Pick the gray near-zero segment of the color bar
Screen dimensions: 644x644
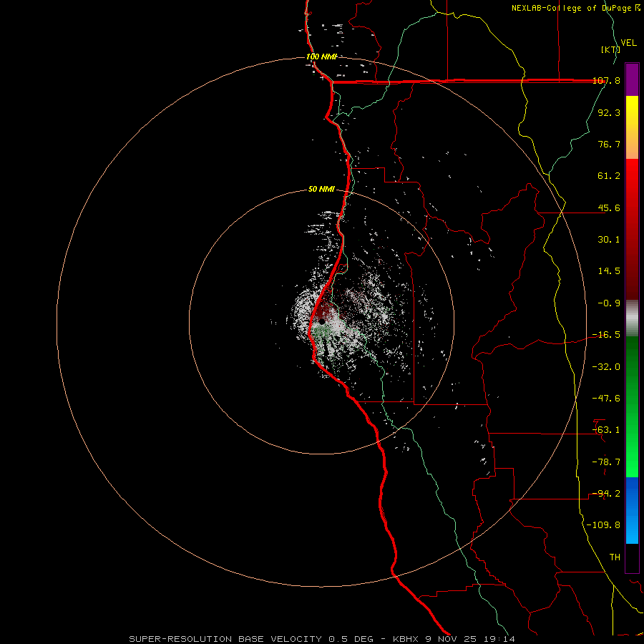[632, 317]
